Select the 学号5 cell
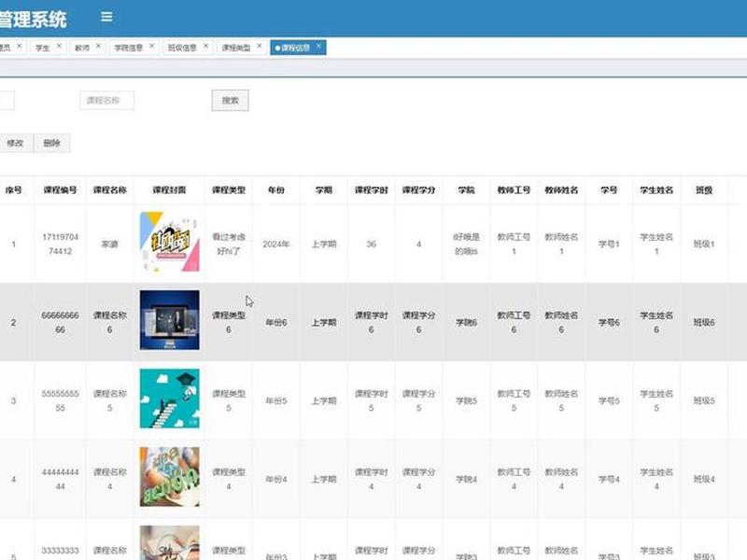 coord(609,401)
